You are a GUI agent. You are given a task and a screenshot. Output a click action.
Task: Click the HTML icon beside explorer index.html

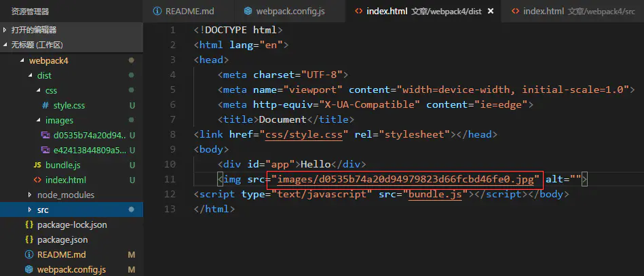37,180
